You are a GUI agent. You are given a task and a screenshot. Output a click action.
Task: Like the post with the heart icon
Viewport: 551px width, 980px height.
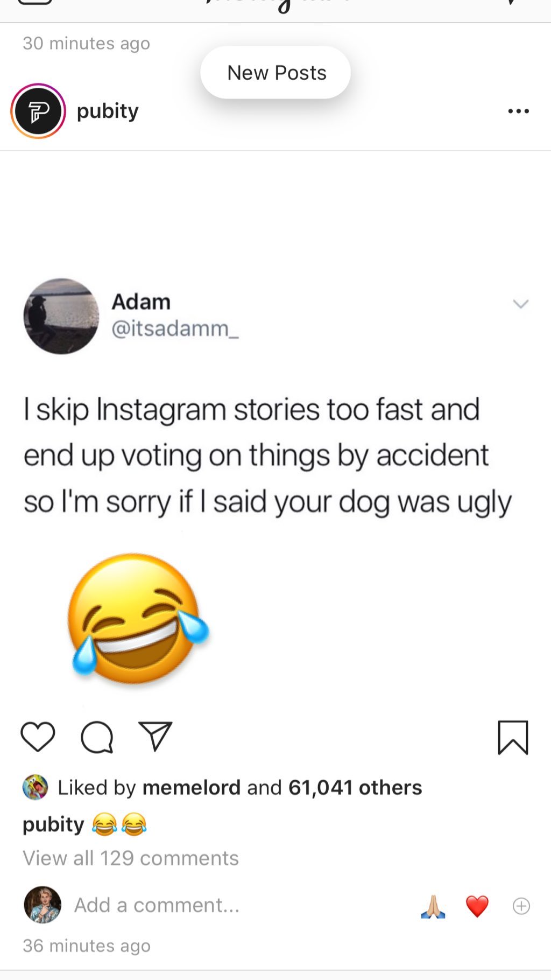tap(38, 737)
